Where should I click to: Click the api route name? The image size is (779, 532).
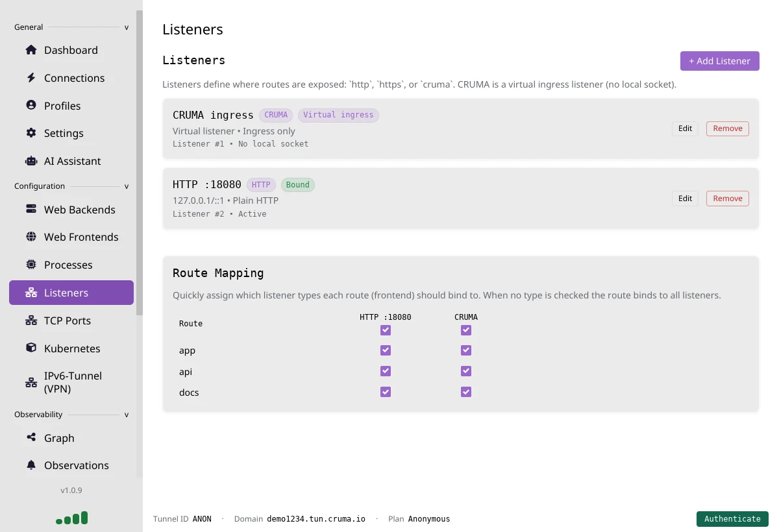186,372
